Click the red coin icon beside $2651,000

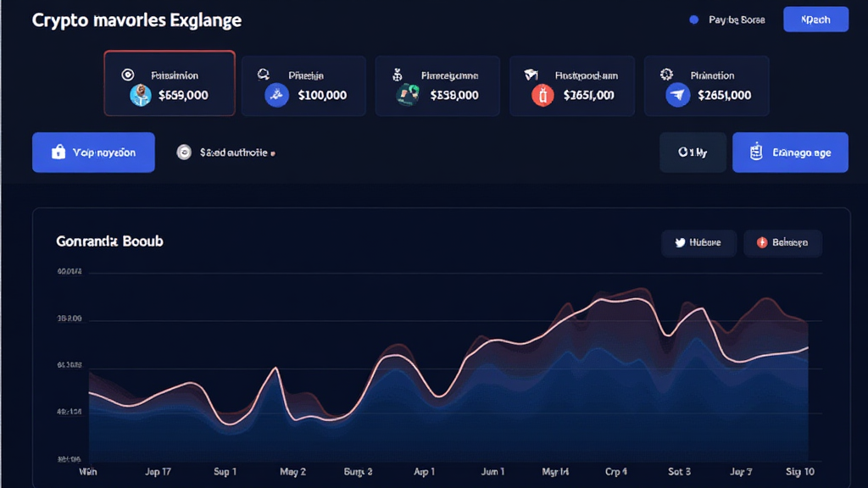pyautogui.click(x=542, y=96)
